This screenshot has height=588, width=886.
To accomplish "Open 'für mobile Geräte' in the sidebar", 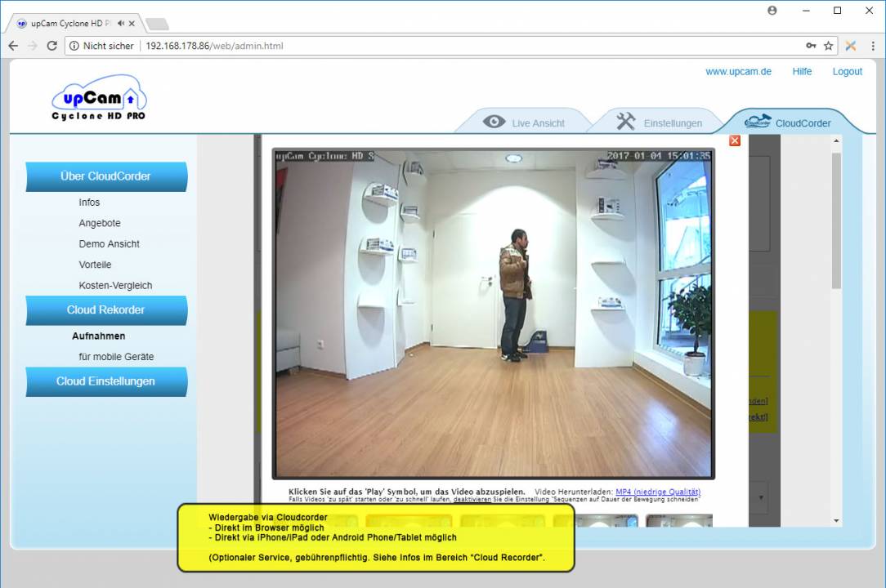I will pos(116,357).
